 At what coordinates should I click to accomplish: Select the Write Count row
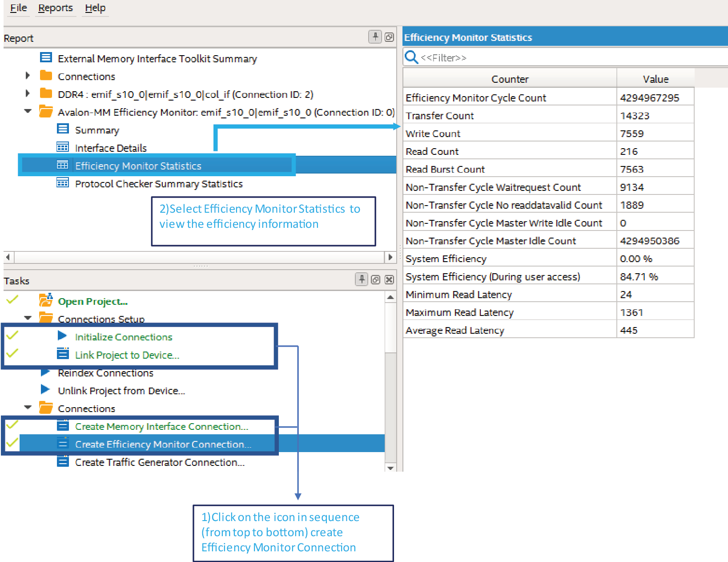tap(548, 133)
